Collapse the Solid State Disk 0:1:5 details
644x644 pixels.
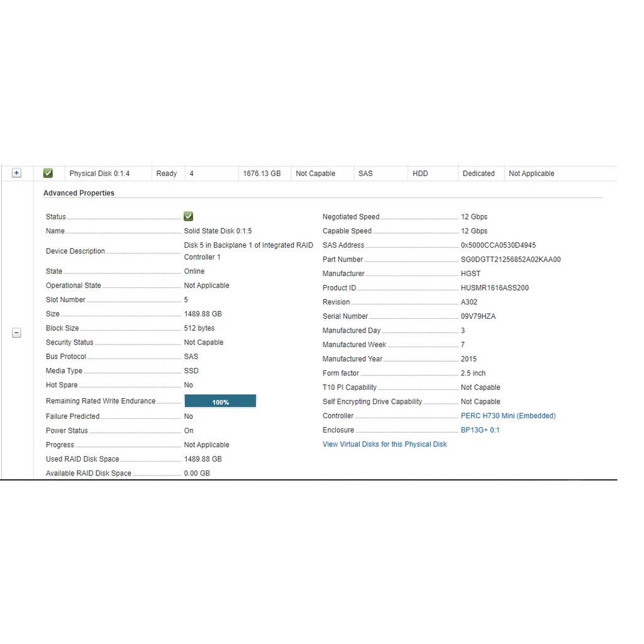click(x=17, y=333)
